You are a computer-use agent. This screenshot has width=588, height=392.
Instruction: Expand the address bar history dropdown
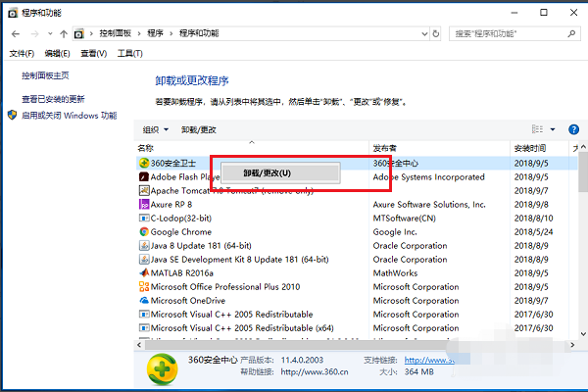coord(424,33)
